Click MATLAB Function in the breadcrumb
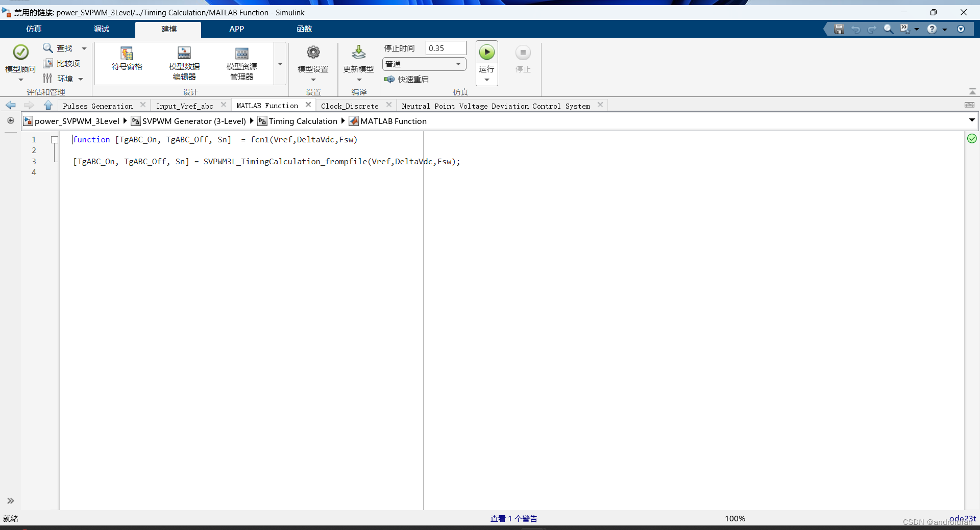Screen dimensions: 980x530 [x=394, y=121]
